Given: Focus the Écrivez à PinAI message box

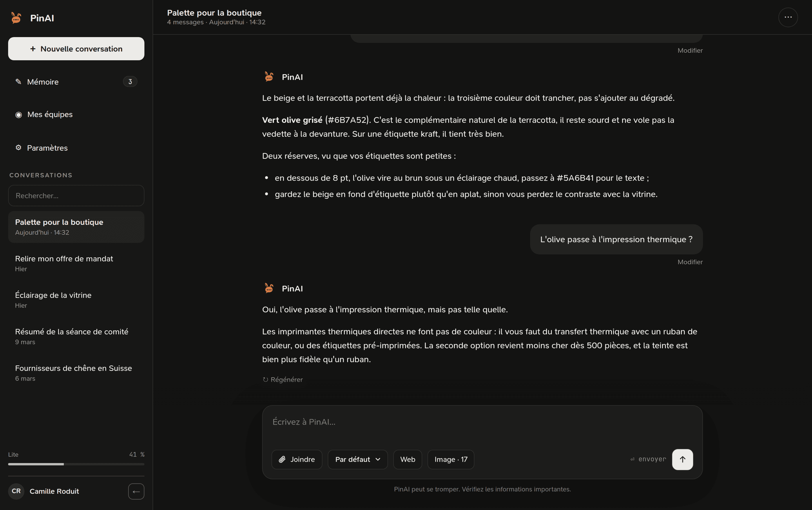Looking at the screenshot, I should click(x=482, y=422).
